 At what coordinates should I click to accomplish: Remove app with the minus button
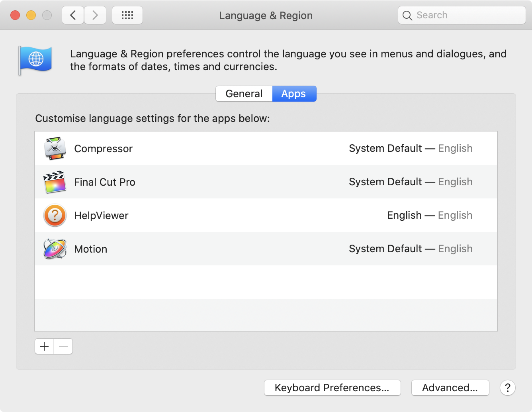[63, 346]
